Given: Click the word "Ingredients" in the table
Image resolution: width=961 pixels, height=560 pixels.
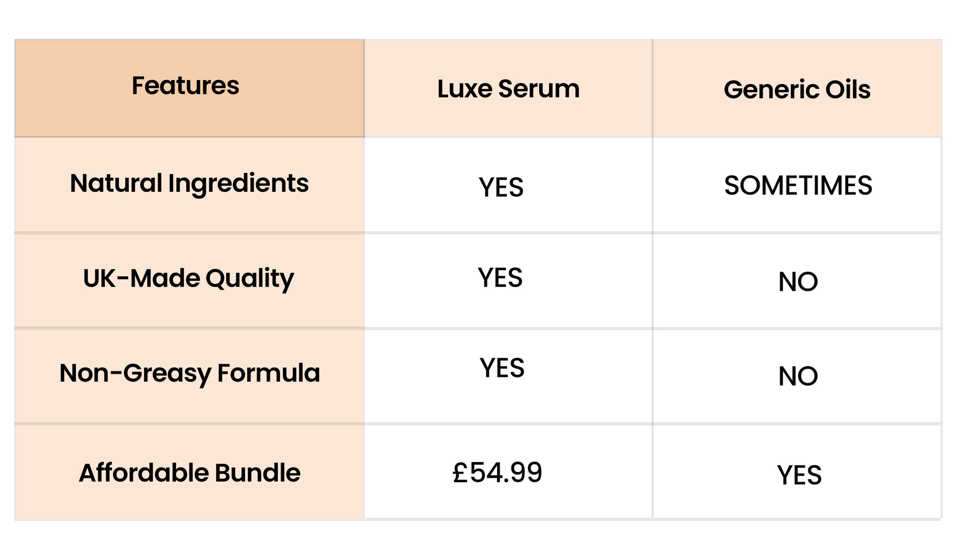Looking at the screenshot, I should click(238, 183).
